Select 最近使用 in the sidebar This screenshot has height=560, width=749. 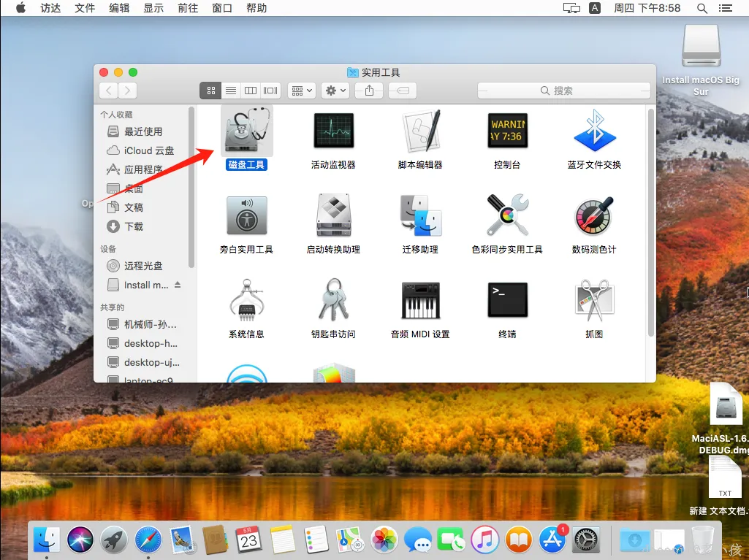(142, 131)
